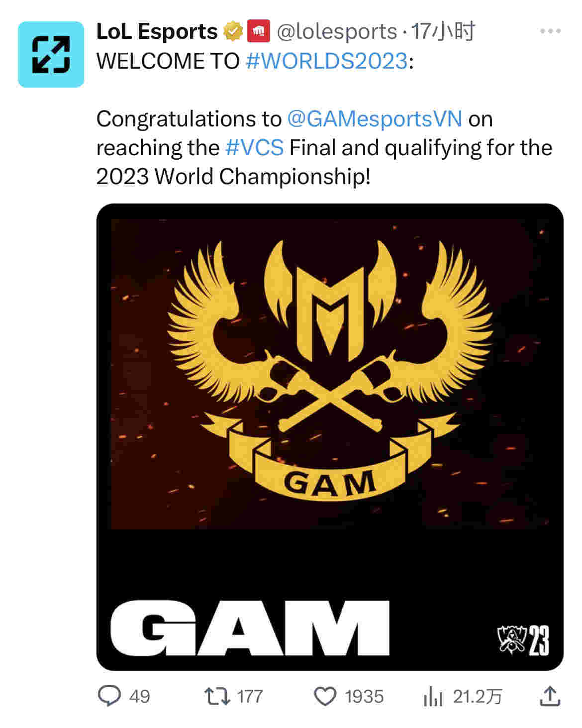Click the retweet arrows icon
The height and width of the screenshot is (728, 582).
[x=217, y=696]
